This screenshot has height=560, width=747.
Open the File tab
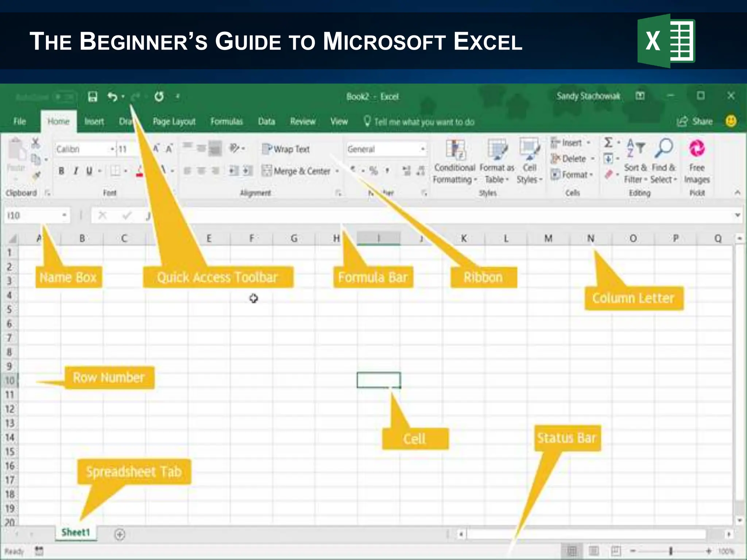(x=20, y=121)
